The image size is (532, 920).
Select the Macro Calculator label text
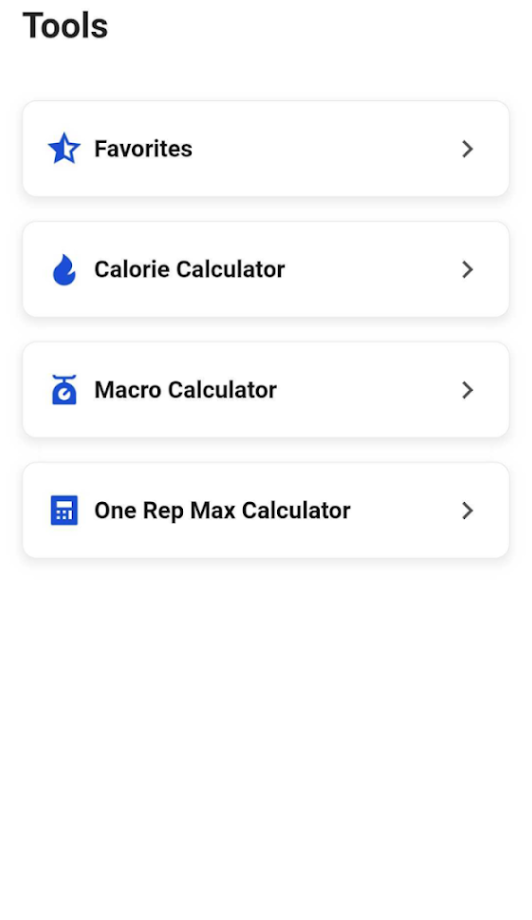click(x=185, y=390)
